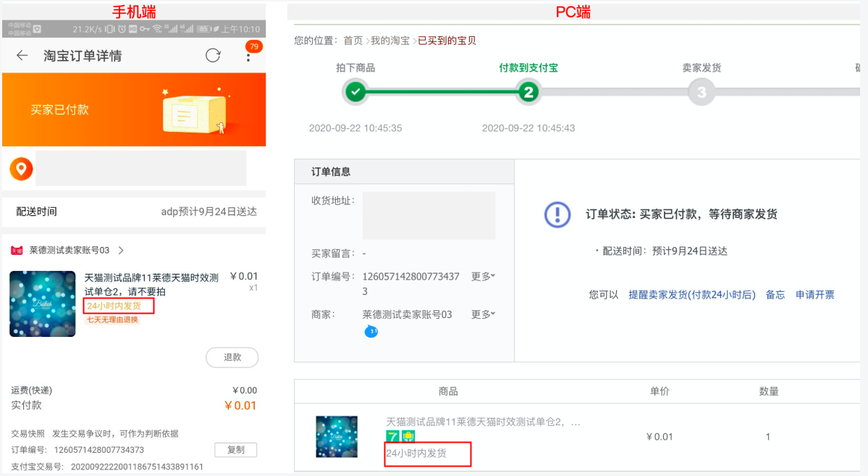
Task: Click the 备忘 link
Action: 775,295
